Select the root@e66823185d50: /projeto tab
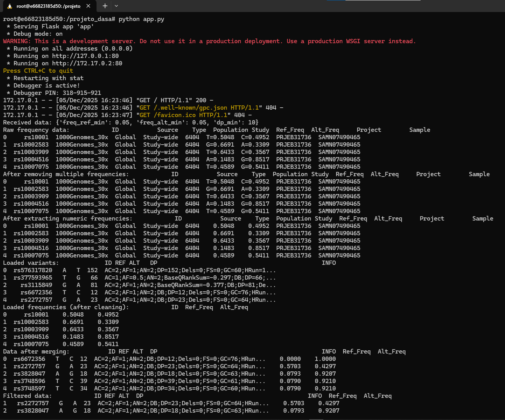Screen dimensions: 505x420 tap(48, 6)
